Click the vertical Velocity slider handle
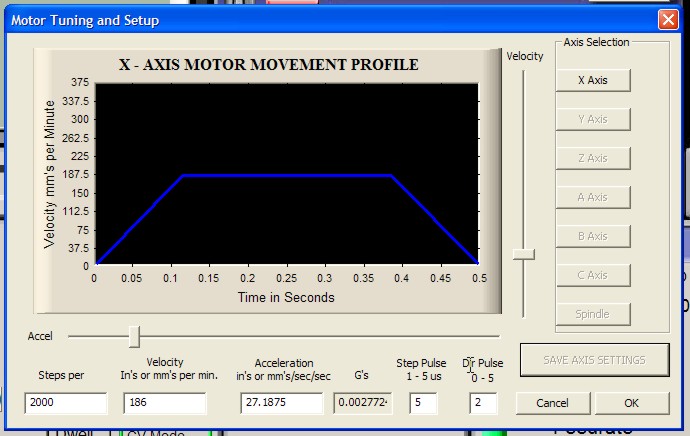The width and height of the screenshot is (690, 436). [523, 255]
